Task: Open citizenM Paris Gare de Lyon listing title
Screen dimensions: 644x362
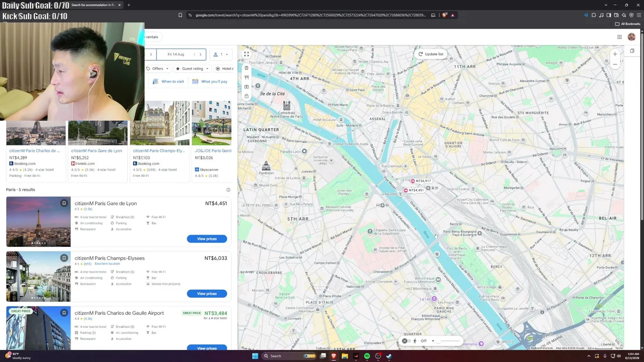Action: 106,204
